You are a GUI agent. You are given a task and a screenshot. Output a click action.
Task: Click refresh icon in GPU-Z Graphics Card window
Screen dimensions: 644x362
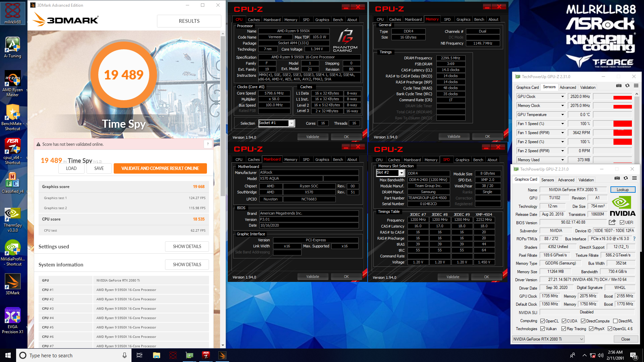coord(626,178)
